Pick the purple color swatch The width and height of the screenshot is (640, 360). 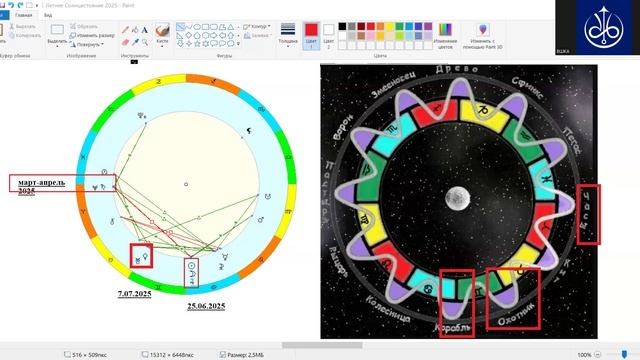coord(428,27)
